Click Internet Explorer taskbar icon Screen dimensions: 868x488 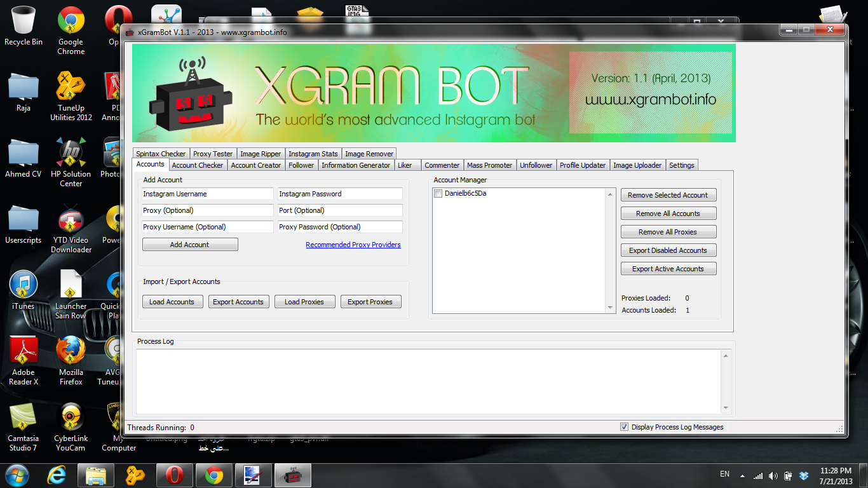click(x=57, y=475)
